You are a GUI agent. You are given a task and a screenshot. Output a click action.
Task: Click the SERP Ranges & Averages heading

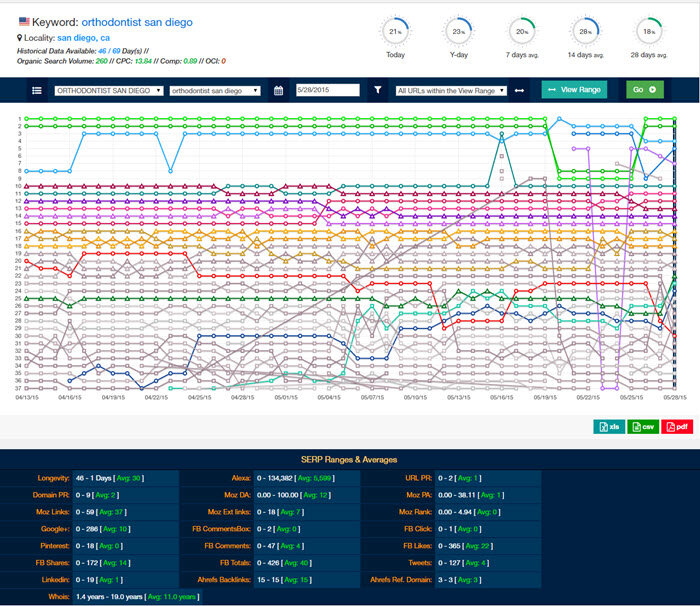point(349,460)
